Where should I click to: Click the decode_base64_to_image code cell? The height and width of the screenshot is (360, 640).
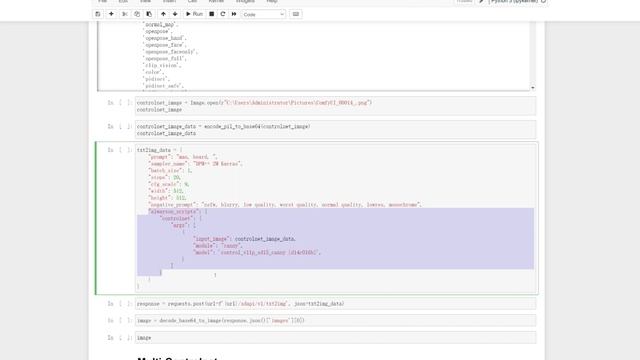(335, 320)
